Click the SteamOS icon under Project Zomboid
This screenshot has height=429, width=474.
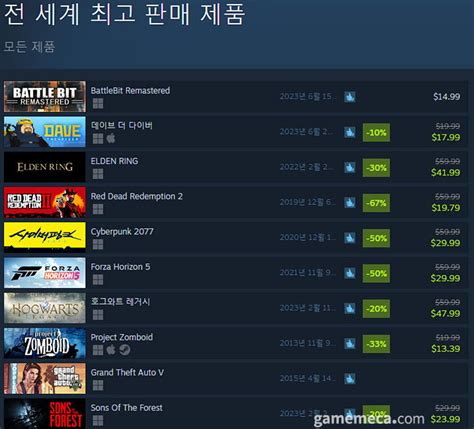(125, 350)
